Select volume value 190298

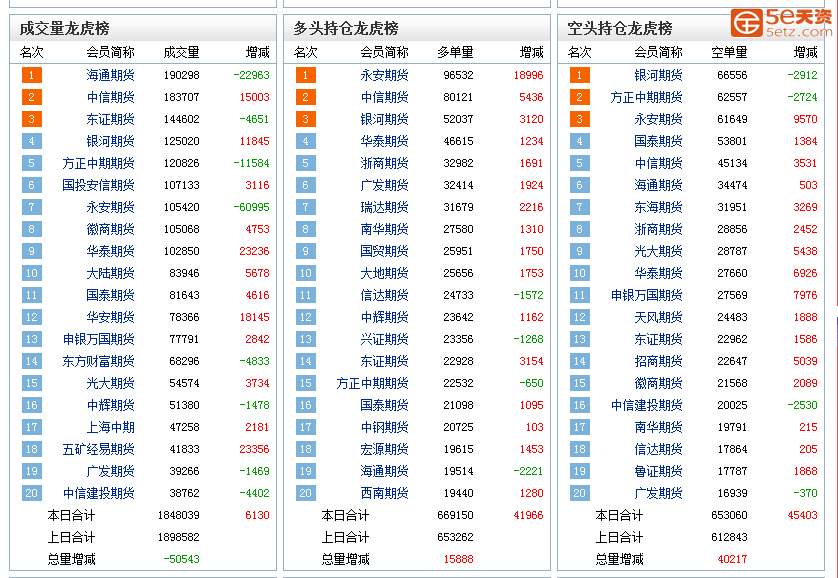click(x=182, y=75)
